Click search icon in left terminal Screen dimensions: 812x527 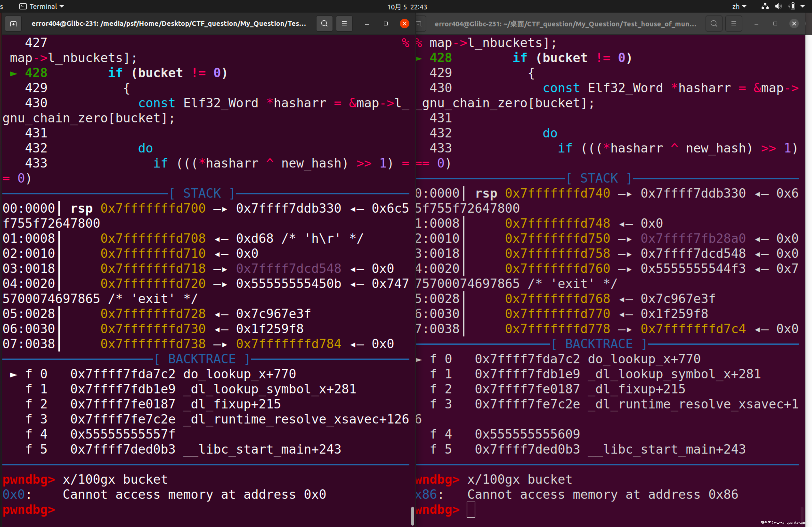pyautogui.click(x=324, y=24)
